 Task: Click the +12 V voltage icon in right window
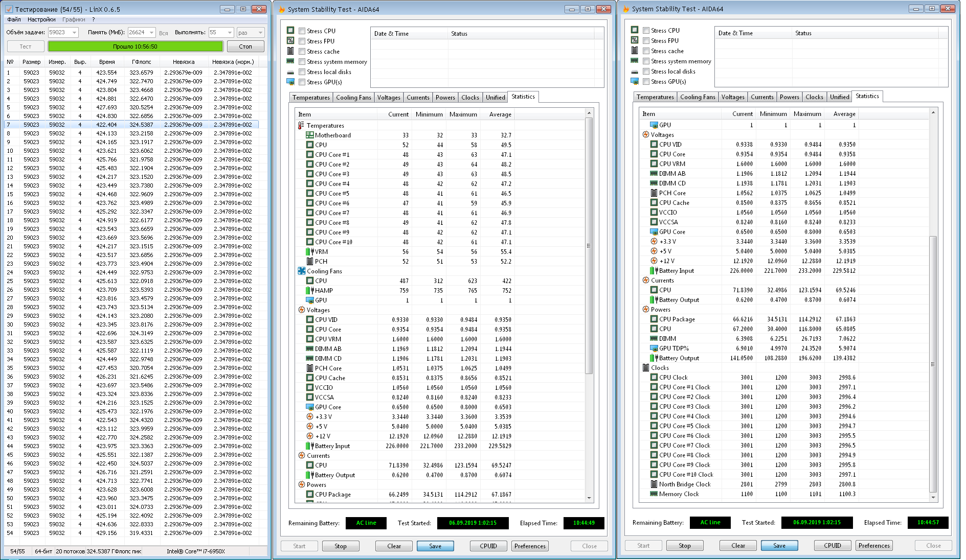click(x=654, y=261)
